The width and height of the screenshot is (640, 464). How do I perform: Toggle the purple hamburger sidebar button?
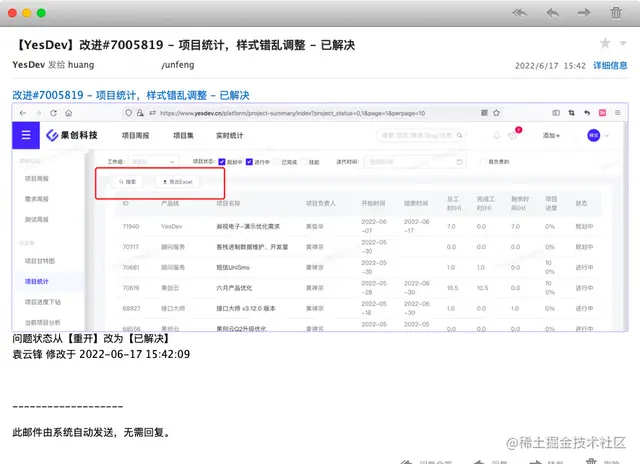[x=26, y=135]
